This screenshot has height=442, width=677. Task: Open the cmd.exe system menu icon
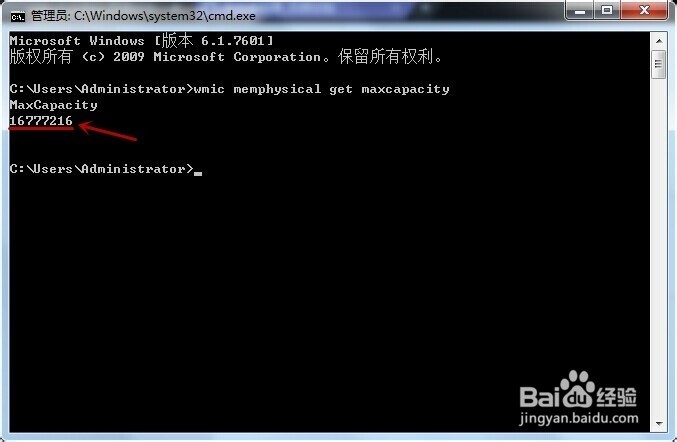(18, 17)
